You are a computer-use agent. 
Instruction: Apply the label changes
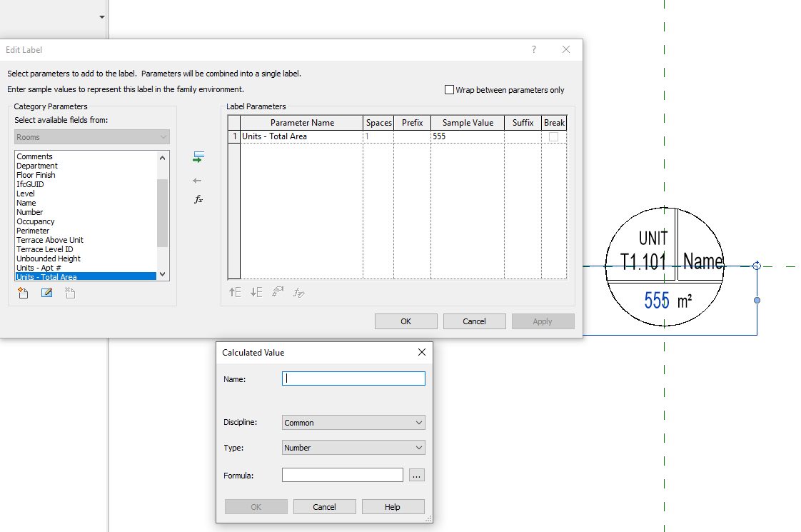[x=543, y=321]
